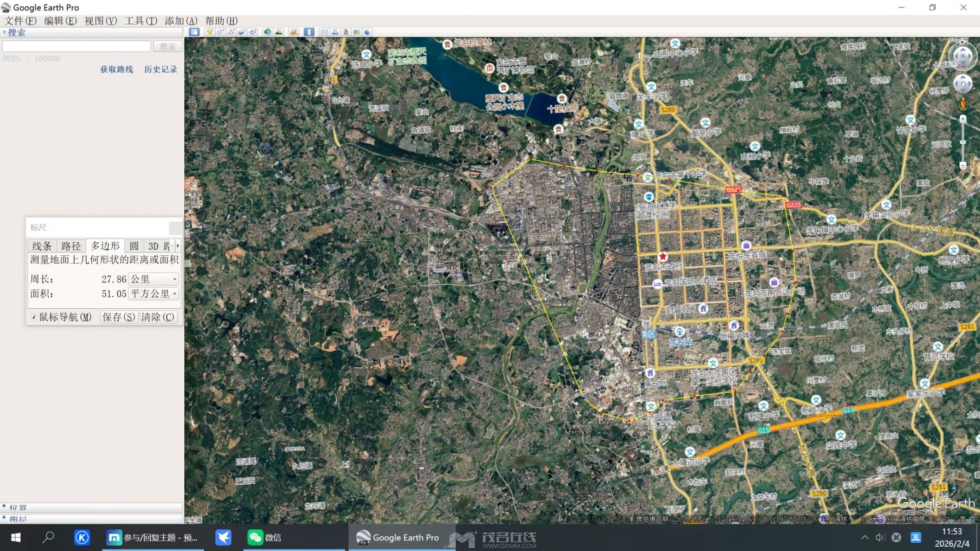Click the search input field
Image resolution: width=980 pixels, height=551 pixels.
[x=77, y=46]
